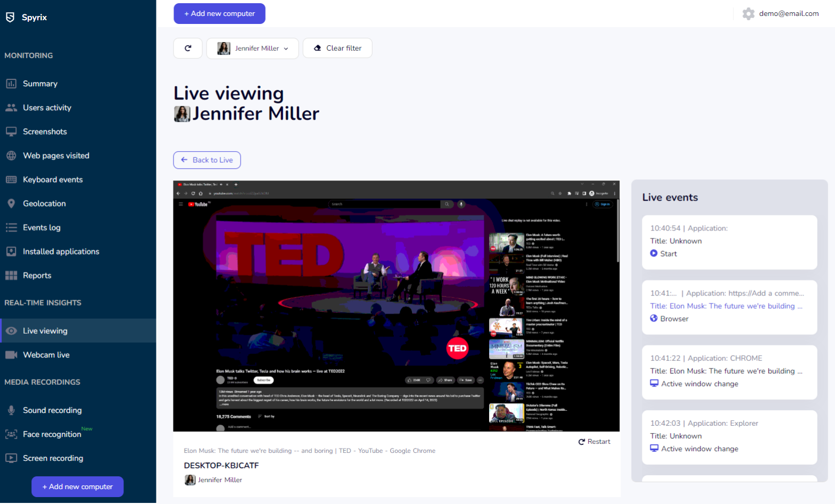Click the window title caption text

[310, 451]
